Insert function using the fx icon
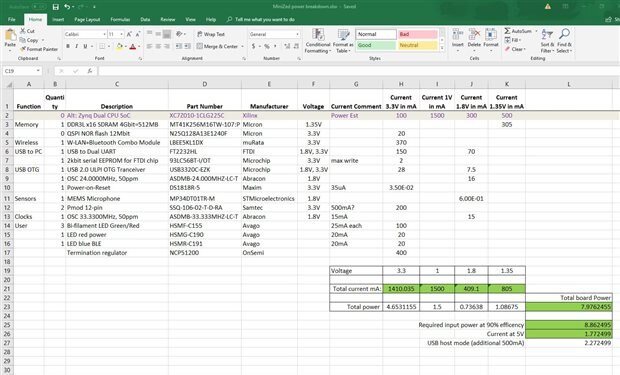 click(90, 71)
